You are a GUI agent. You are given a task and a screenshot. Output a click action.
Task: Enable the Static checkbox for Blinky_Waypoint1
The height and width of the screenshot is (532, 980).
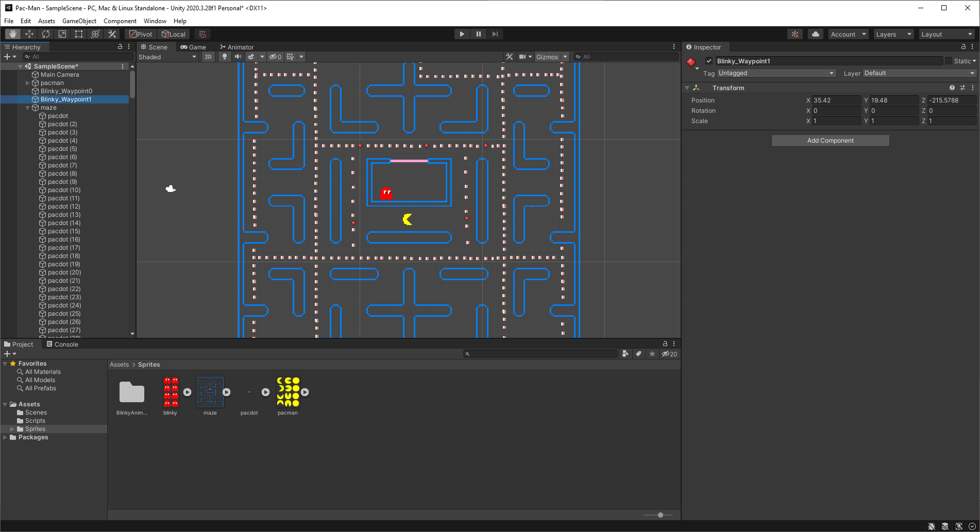tap(949, 61)
